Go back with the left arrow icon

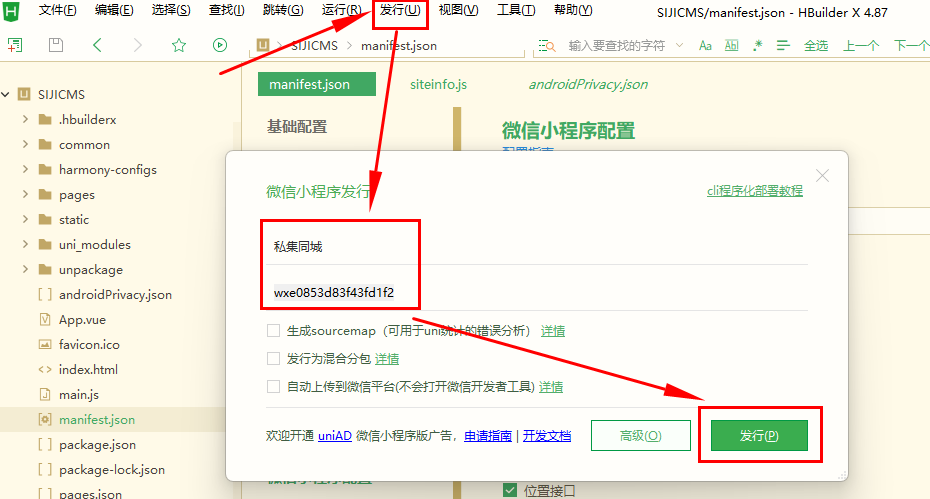[97, 45]
